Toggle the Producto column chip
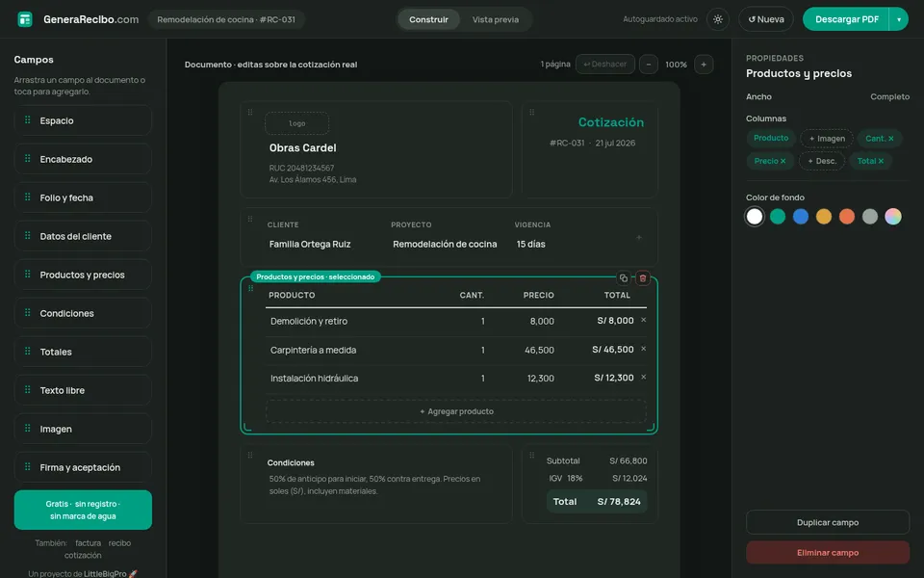 click(x=771, y=138)
